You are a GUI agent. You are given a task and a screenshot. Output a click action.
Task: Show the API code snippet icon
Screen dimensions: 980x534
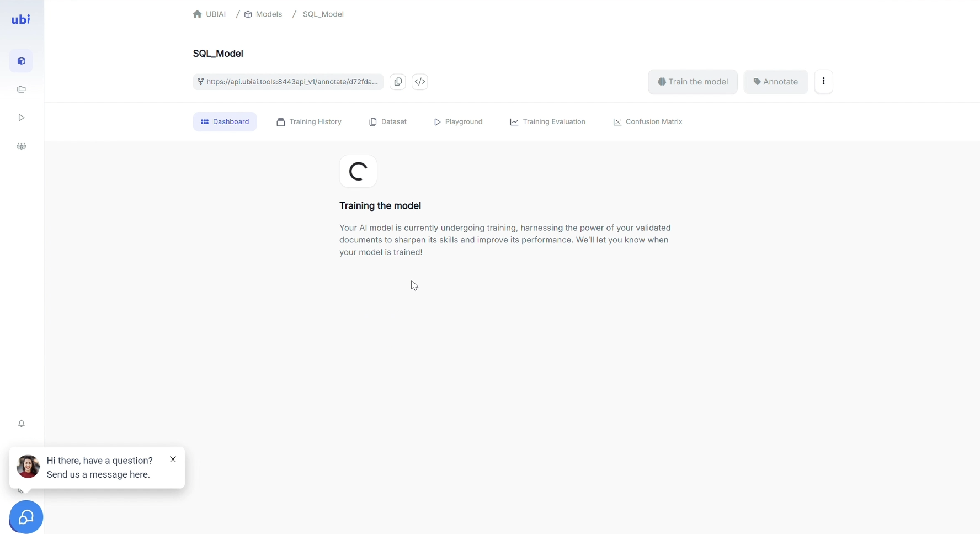point(420,82)
